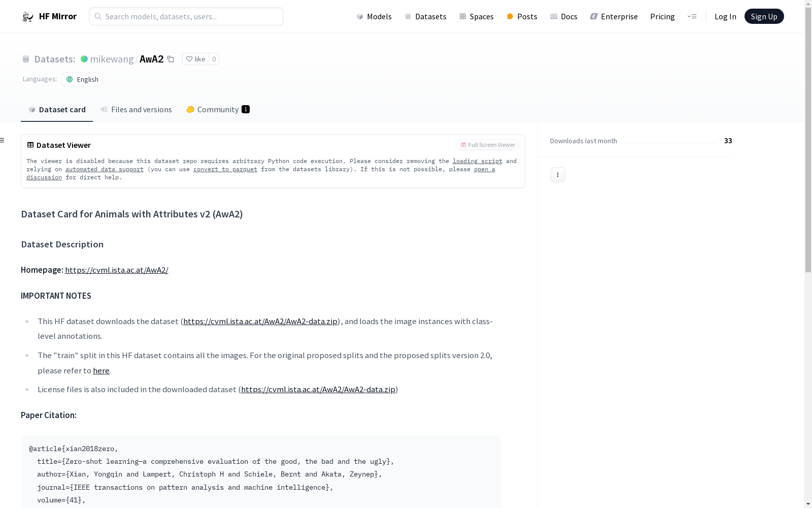
Task: Open the homepage link cvml.ista.ac.at/AwA2/
Action: pos(117,270)
